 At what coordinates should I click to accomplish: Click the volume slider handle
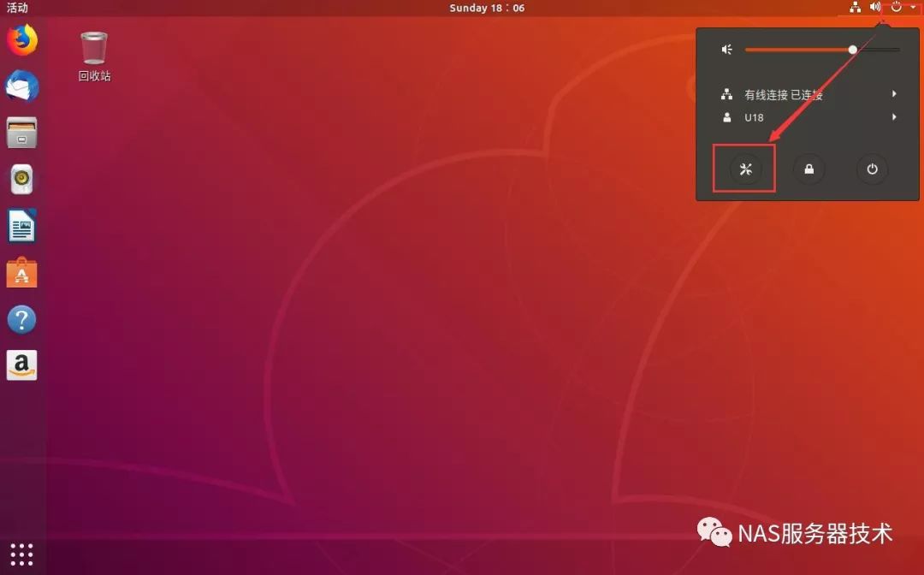click(853, 50)
